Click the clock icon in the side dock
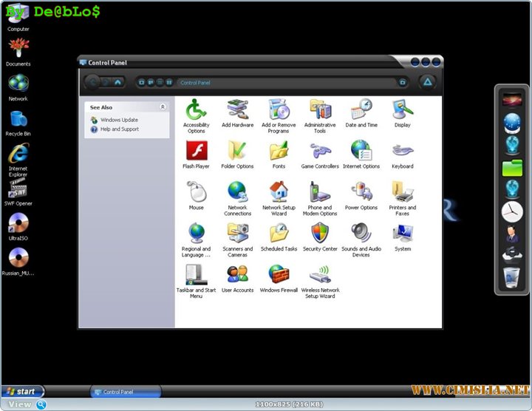This screenshot has width=532, height=411. [x=512, y=212]
